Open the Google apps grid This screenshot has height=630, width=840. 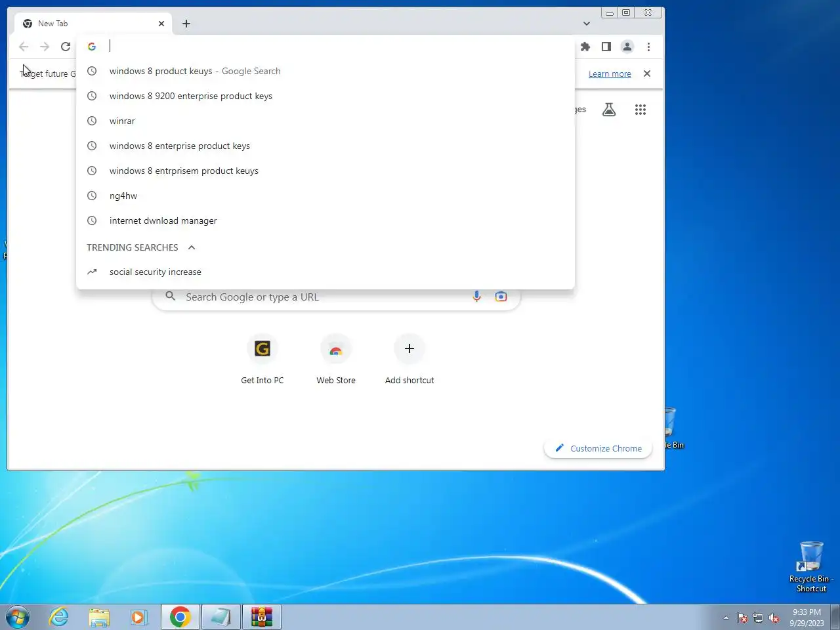pos(640,110)
